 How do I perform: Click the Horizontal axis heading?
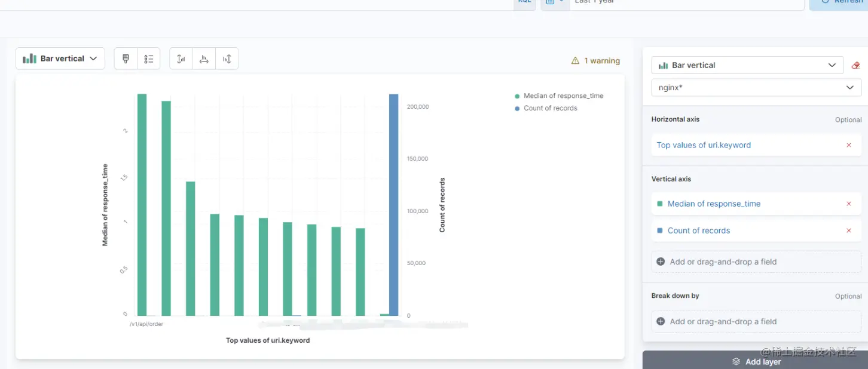pos(676,119)
